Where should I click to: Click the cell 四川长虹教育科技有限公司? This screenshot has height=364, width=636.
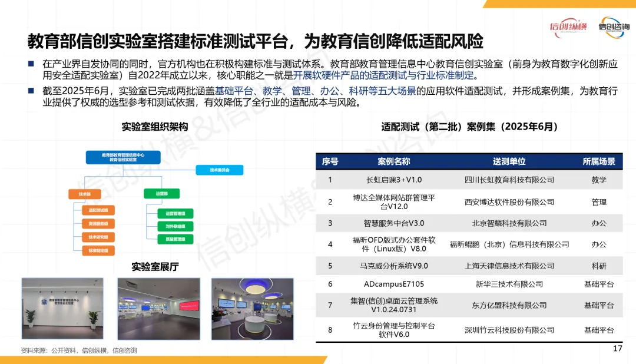509,180
